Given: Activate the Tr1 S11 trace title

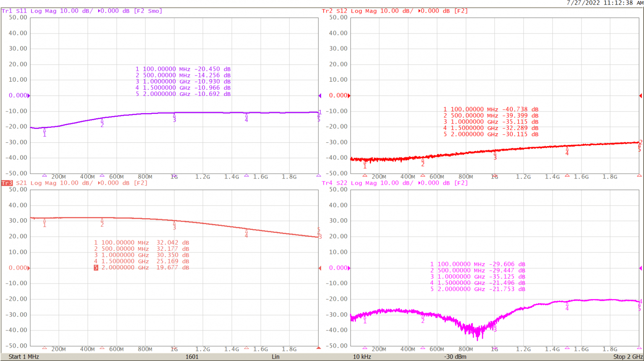Looking at the screenshot, I should pos(82,11).
